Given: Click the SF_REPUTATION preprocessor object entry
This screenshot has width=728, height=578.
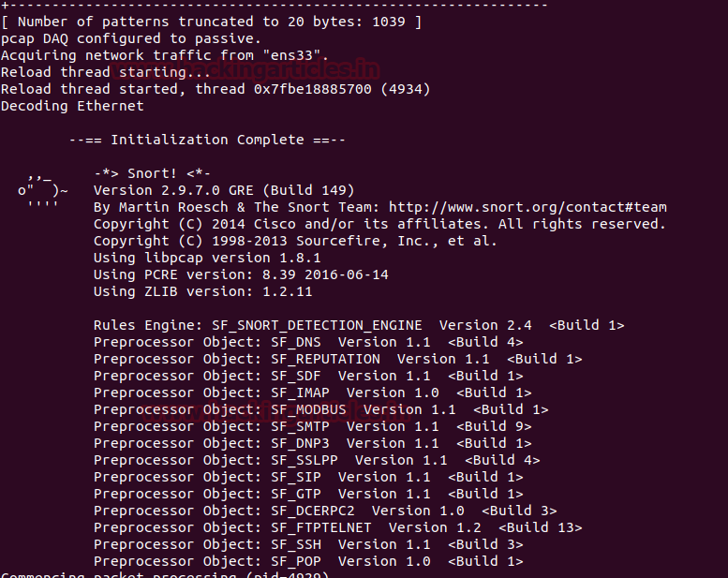Looking at the screenshot, I should tap(326, 359).
